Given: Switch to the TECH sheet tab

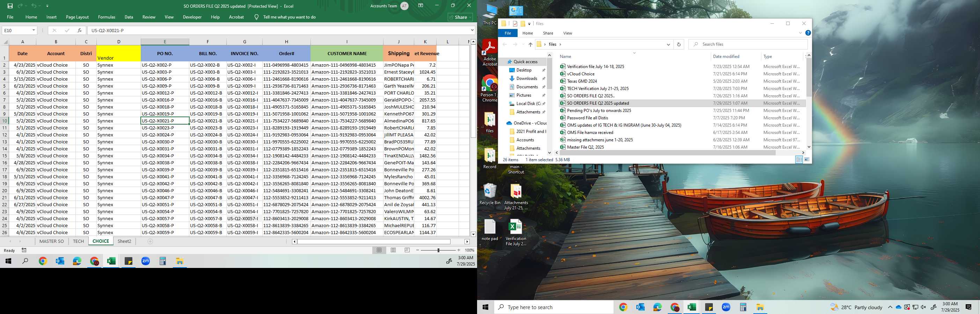Looking at the screenshot, I should click(78, 241).
